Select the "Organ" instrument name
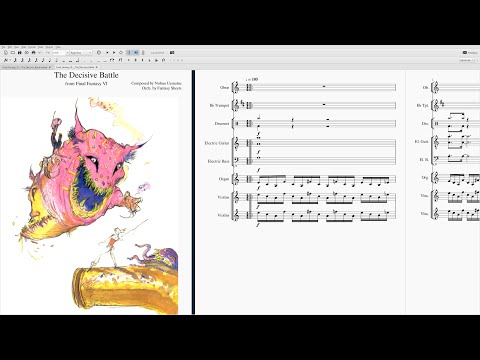The width and height of the screenshot is (480, 360). click(x=224, y=179)
